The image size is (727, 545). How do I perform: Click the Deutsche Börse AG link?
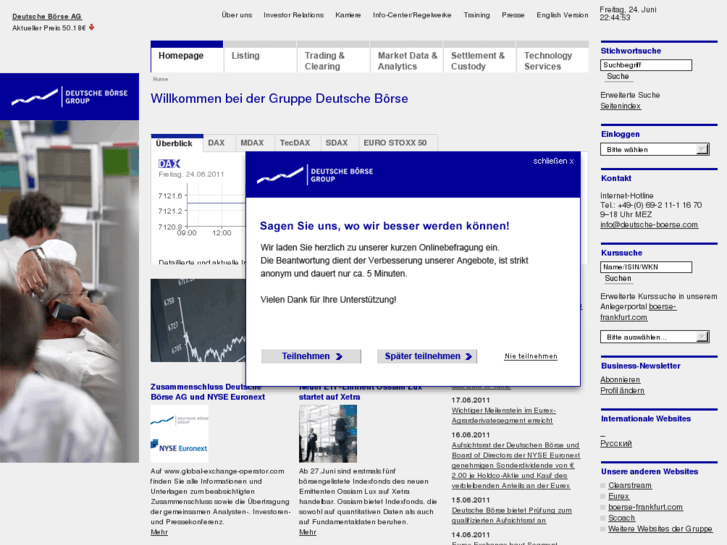(47, 16)
